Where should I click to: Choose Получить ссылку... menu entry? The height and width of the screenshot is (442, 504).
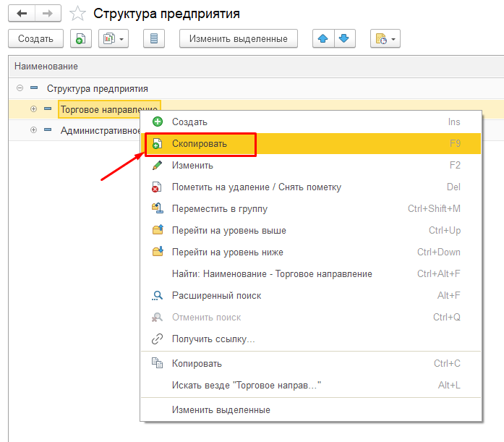tap(311, 339)
